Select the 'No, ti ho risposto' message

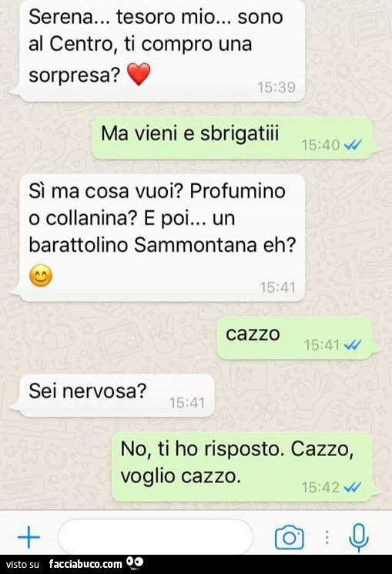click(243, 467)
